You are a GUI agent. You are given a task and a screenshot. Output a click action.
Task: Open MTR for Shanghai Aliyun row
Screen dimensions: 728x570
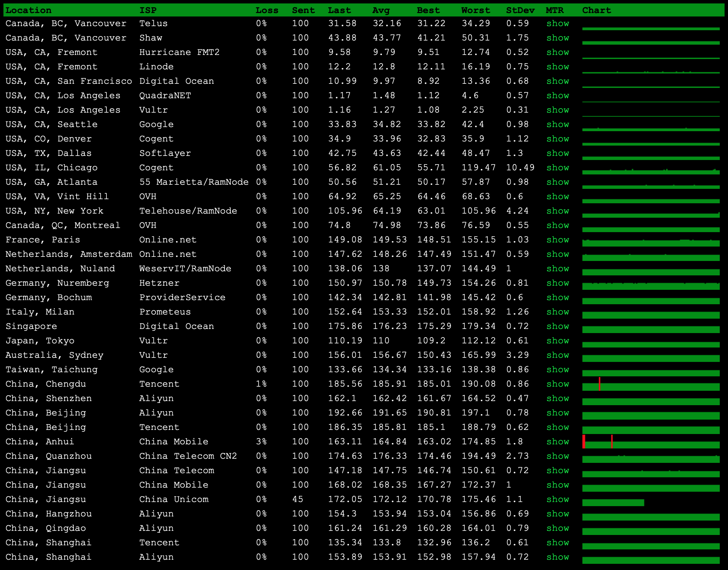coord(557,557)
